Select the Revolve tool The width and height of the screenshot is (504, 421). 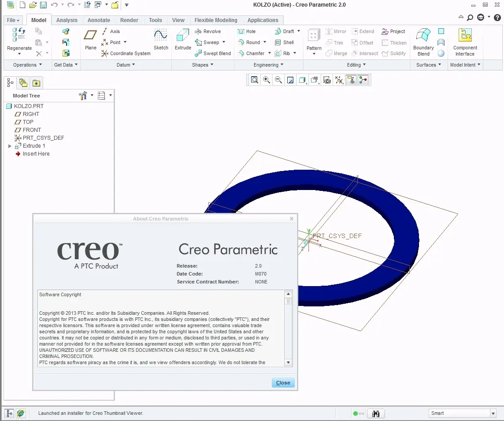click(x=208, y=31)
